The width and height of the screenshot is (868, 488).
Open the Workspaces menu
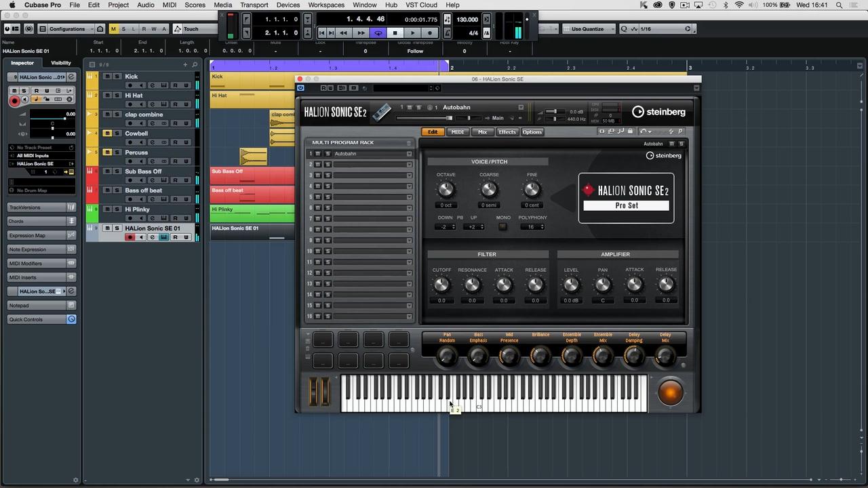(326, 5)
